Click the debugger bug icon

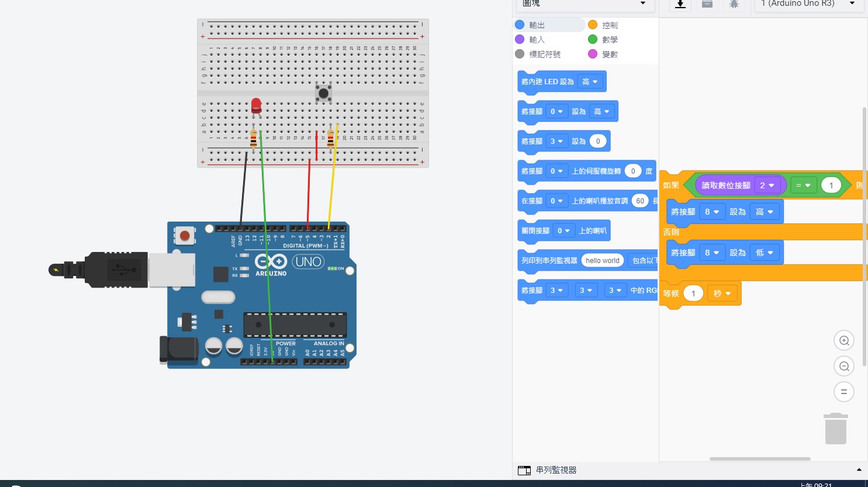[734, 4]
